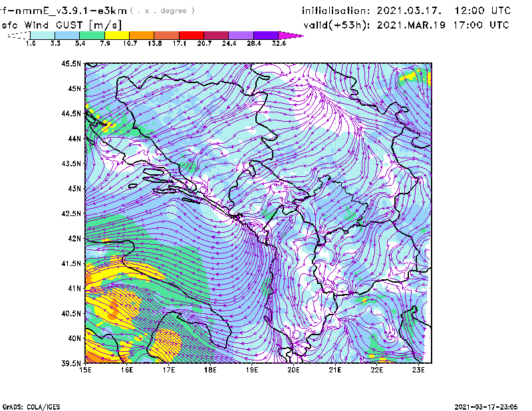Click the '22E' longitude label
This screenshot has width=532, height=411.
[x=377, y=370]
